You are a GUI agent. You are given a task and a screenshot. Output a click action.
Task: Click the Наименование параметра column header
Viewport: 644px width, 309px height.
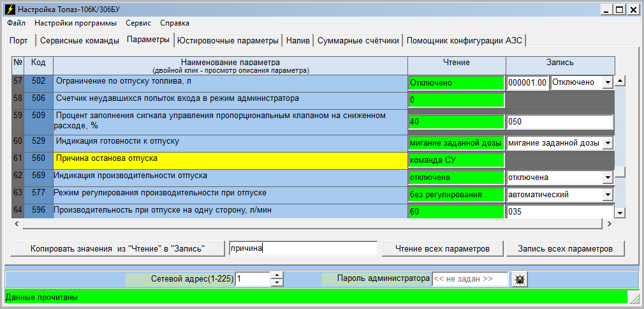pos(230,65)
